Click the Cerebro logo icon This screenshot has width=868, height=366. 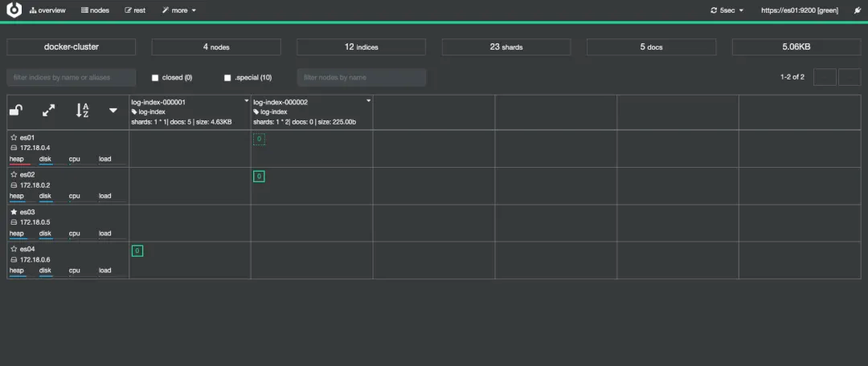(x=14, y=10)
